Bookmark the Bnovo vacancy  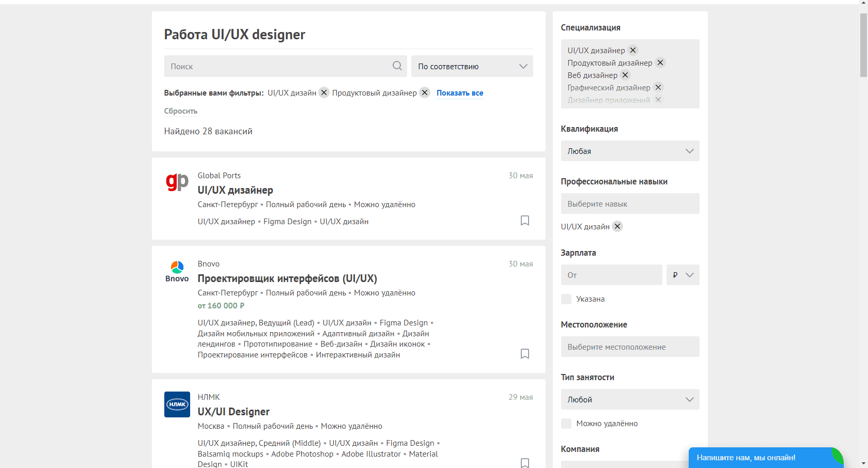[x=525, y=354]
